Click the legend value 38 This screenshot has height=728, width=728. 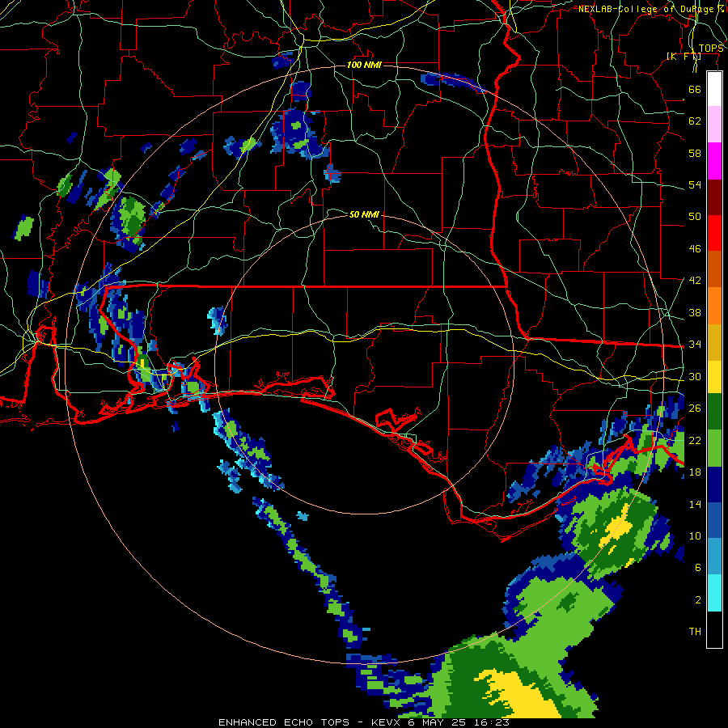click(695, 312)
